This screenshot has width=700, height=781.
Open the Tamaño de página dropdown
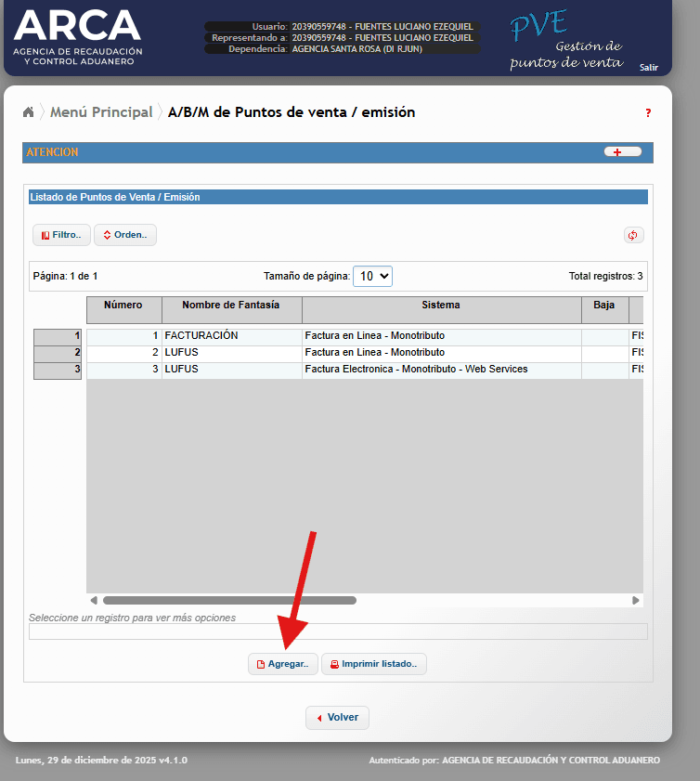coord(372,276)
